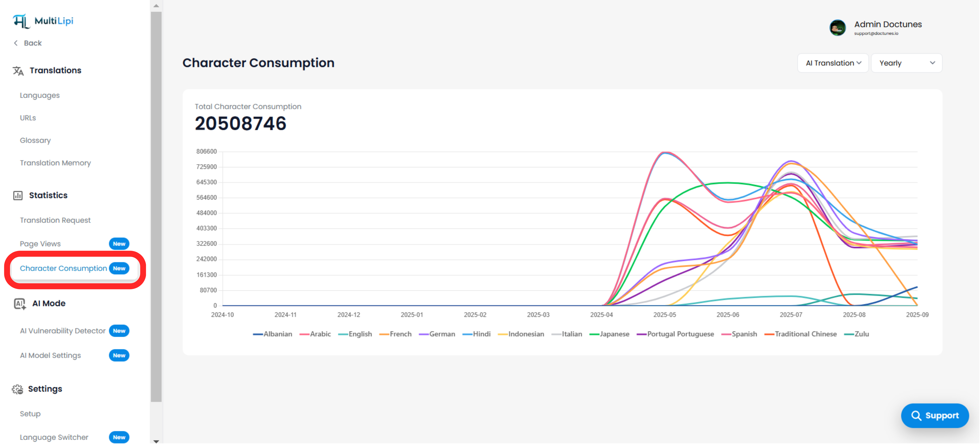Click the magnifier icon in Support button
The height and width of the screenshot is (444, 980).
coord(916,416)
